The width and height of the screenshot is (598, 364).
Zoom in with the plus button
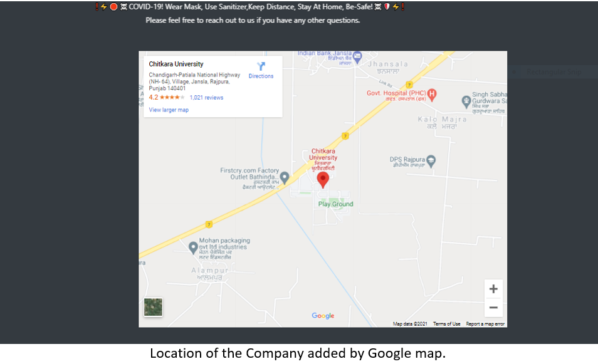click(493, 289)
